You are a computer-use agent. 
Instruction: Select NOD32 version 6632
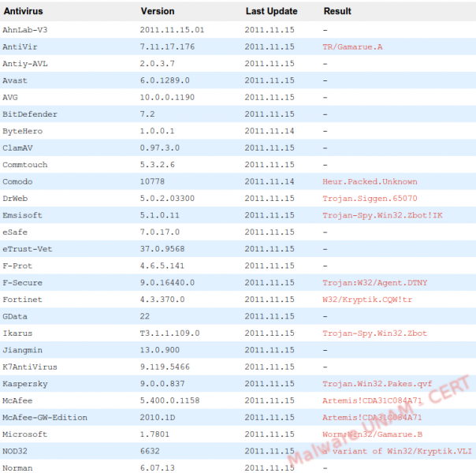tap(150, 451)
